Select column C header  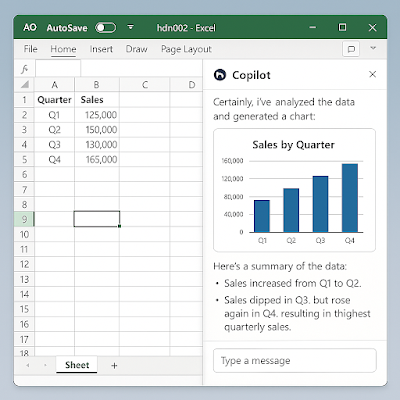(x=145, y=85)
